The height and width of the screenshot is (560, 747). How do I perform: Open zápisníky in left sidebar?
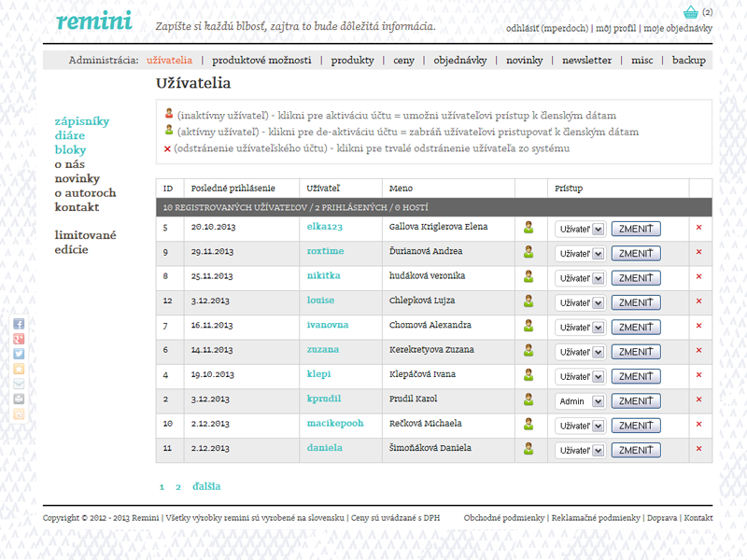(x=82, y=121)
